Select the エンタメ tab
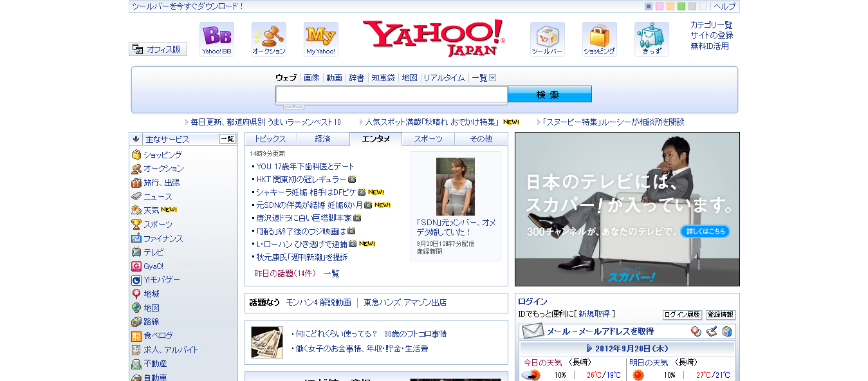Viewport: 868px width, 381px height. (x=376, y=139)
